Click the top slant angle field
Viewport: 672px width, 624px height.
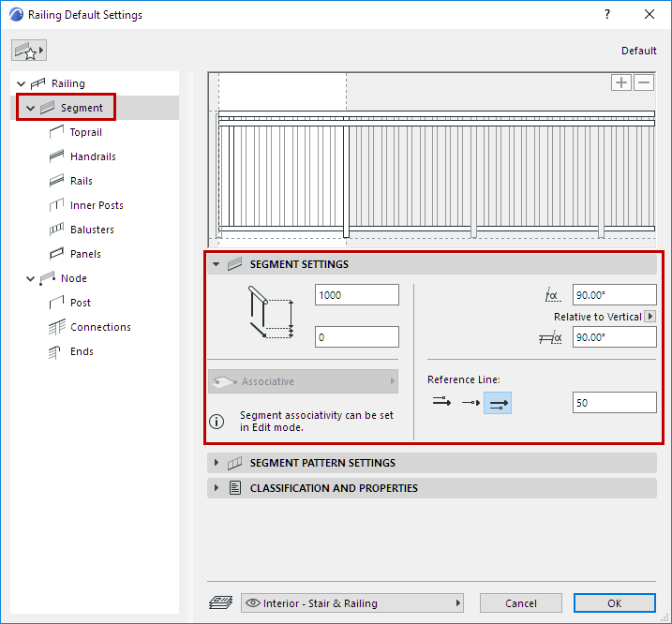[614, 295]
